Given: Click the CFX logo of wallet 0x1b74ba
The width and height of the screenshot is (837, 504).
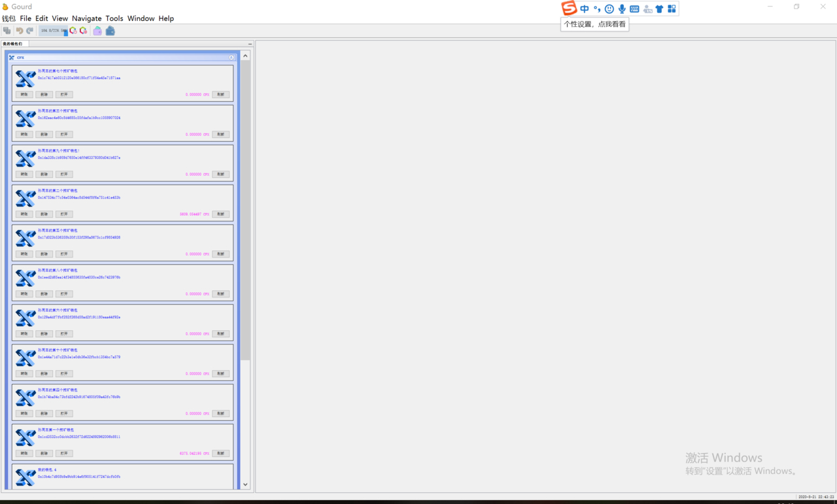Looking at the screenshot, I should pos(26,397).
